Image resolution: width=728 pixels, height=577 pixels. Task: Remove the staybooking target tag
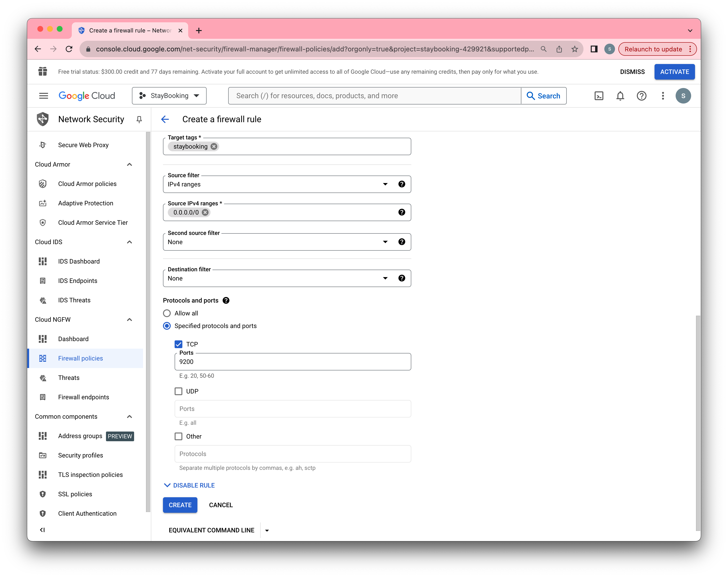(x=214, y=146)
